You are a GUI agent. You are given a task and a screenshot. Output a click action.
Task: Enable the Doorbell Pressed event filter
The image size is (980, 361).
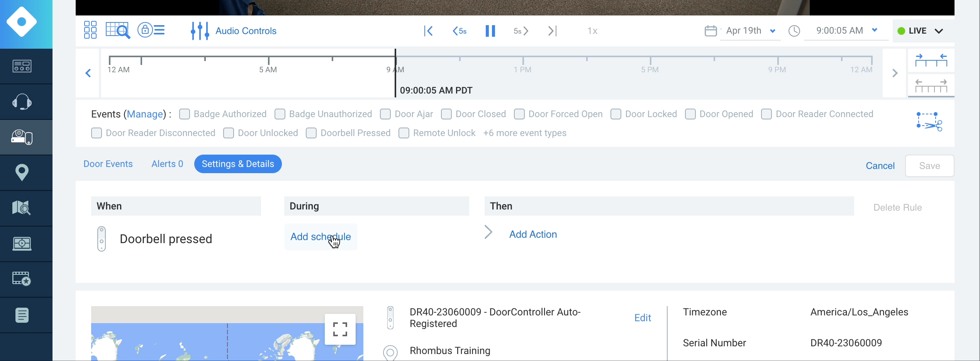(311, 133)
